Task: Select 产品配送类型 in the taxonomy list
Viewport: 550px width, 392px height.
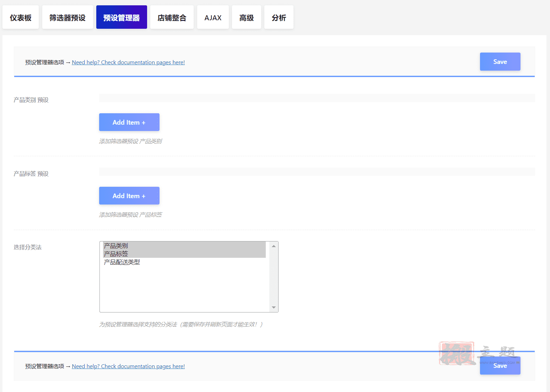Action: point(184,262)
